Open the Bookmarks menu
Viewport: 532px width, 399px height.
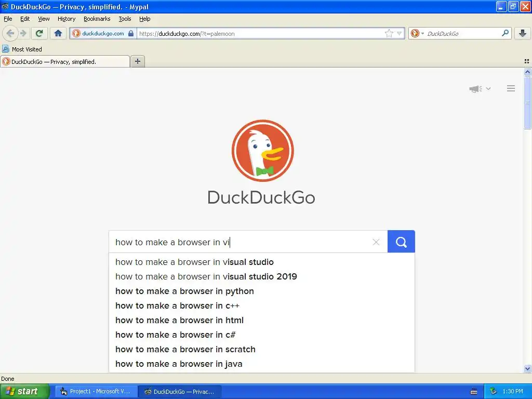click(x=97, y=19)
